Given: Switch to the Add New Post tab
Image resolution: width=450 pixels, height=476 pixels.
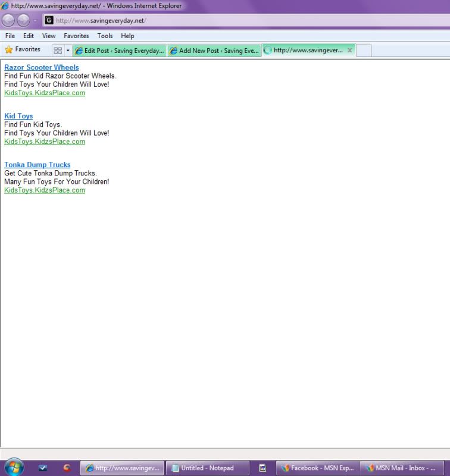Looking at the screenshot, I should point(214,51).
